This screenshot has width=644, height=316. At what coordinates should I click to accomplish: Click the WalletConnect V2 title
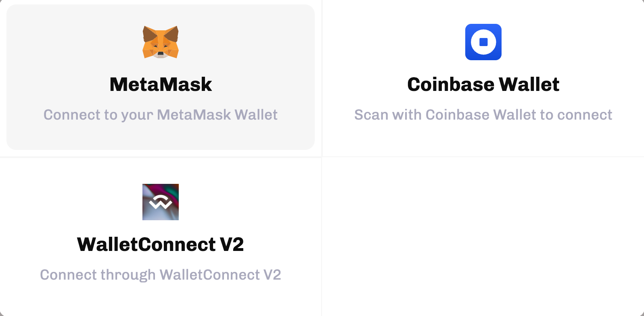[160, 244]
